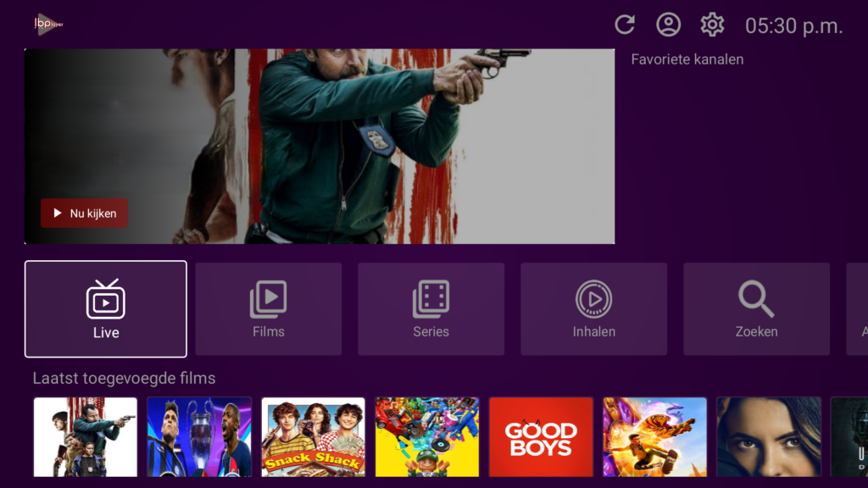This screenshot has height=488, width=868.
Task: Open the Snack Shack film poster
Action: (x=314, y=437)
